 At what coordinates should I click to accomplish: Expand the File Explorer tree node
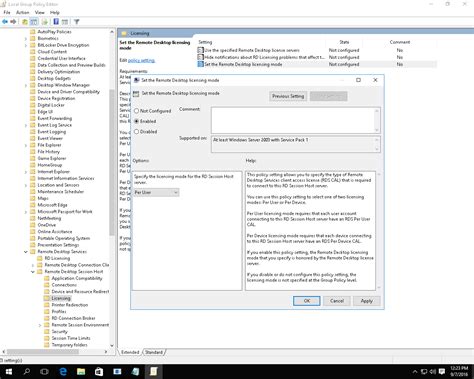26,145
